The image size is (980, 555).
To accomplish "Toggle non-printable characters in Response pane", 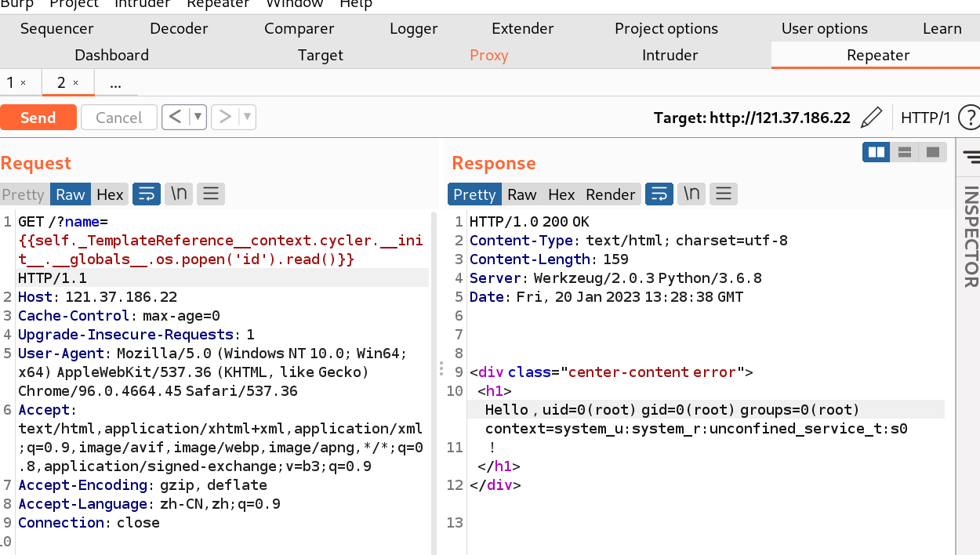I will click(x=691, y=194).
